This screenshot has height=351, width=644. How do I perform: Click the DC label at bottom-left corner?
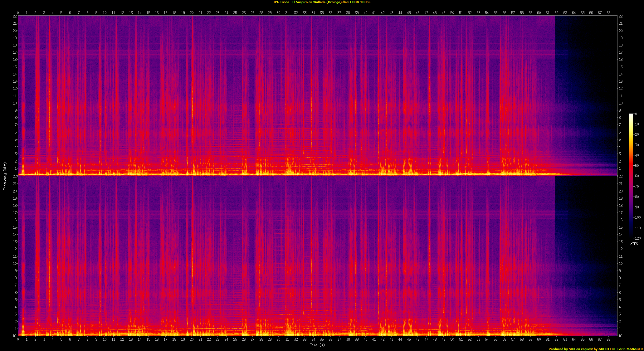coord(15,336)
